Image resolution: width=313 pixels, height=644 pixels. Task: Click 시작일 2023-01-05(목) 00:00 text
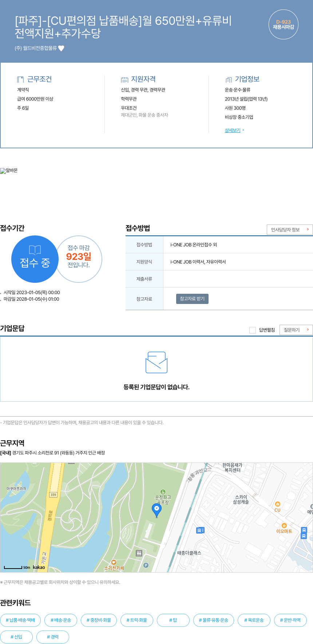point(32,293)
